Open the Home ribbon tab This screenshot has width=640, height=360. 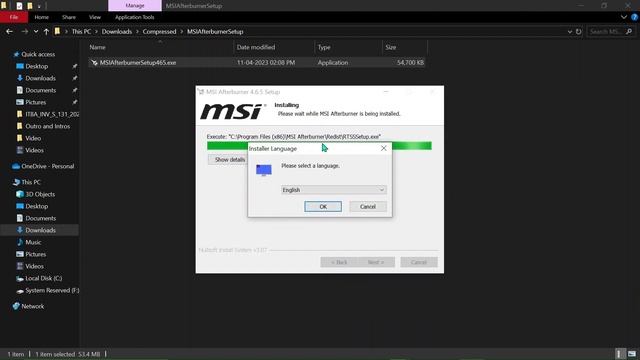coord(41,17)
